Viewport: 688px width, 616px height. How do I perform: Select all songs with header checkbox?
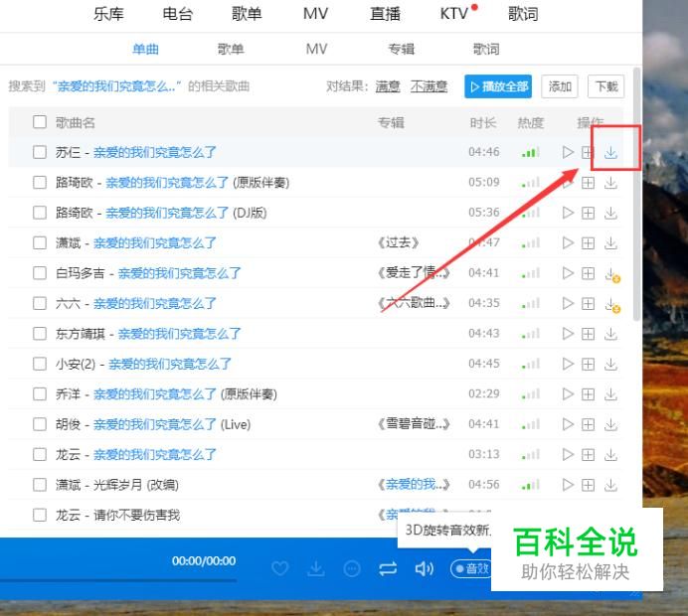[40, 122]
